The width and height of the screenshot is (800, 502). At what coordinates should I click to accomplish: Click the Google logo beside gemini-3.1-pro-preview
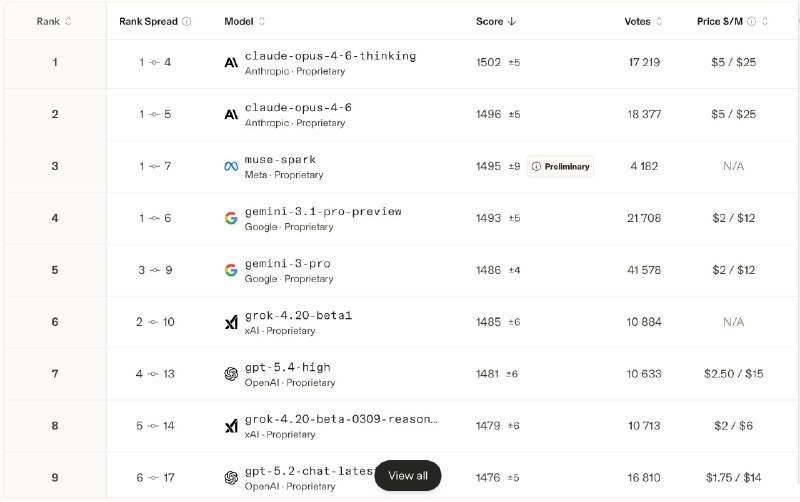[x=231, y=218]
